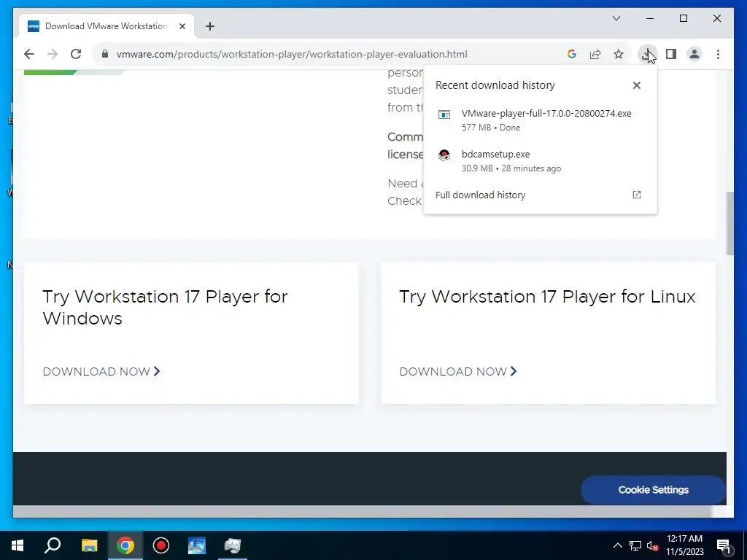This screenshot has height=560, width=747.
Task: Open the screen recorder taskbar icon
Action: (x=161, y=545)
